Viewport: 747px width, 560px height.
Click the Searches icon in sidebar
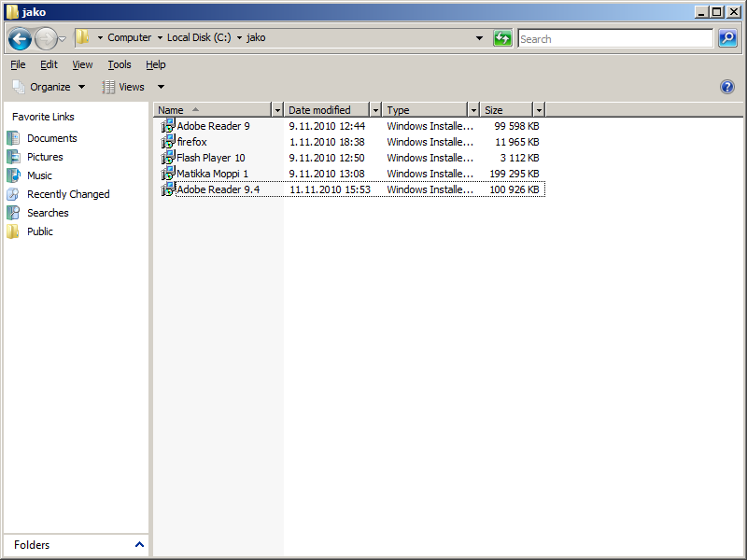pyautogui.click(x=13, y=213)
